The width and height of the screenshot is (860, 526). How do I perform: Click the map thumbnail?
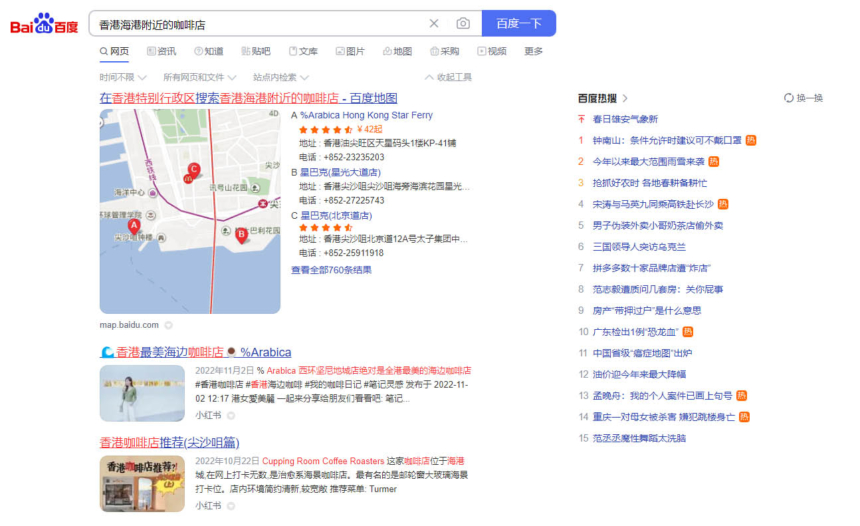[190, 211]
